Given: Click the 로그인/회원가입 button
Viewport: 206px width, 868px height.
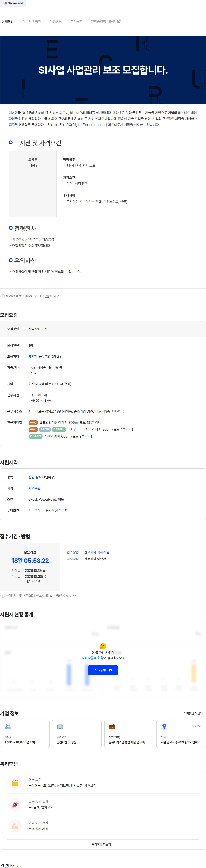Looking at the screenshot, I should 103,670.
